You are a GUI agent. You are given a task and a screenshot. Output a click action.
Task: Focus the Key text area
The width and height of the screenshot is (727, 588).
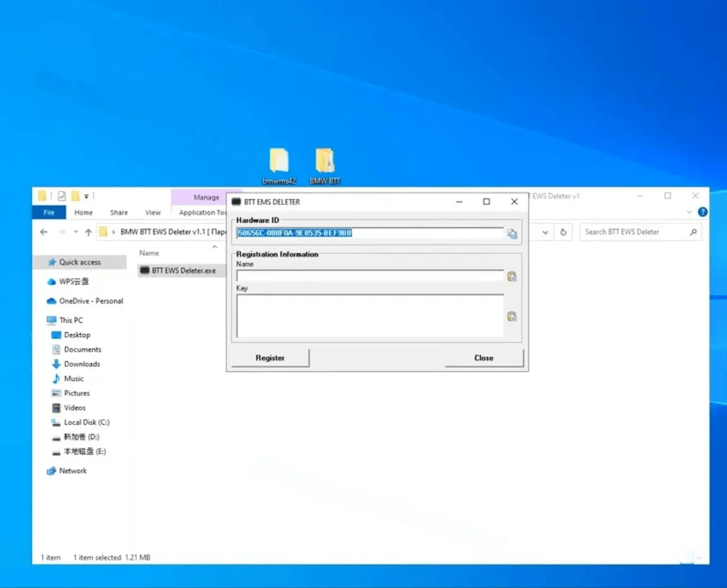point(370,316)
